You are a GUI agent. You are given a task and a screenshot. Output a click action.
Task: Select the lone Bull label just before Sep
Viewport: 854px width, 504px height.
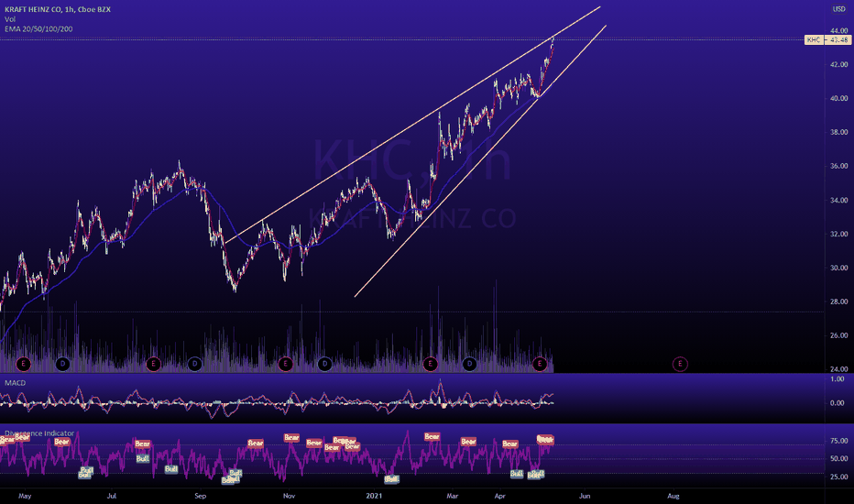pyautogui.click(x=171, y=469)
